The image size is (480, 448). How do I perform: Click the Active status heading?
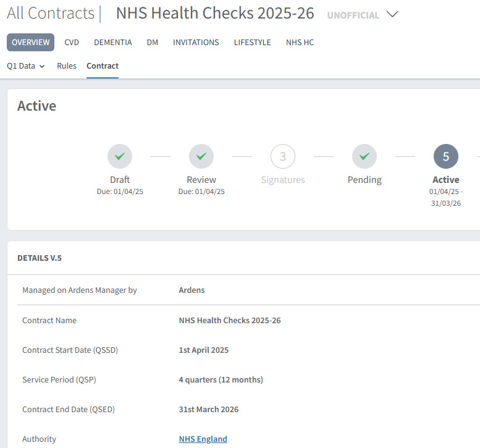pos(36,106)
